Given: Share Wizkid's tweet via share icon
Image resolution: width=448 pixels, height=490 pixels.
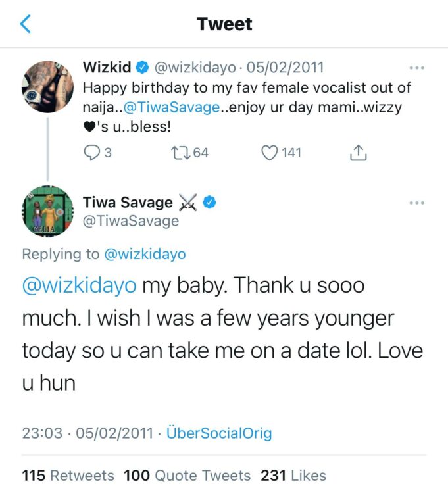Looking at the screenshot, I should 357,153.
